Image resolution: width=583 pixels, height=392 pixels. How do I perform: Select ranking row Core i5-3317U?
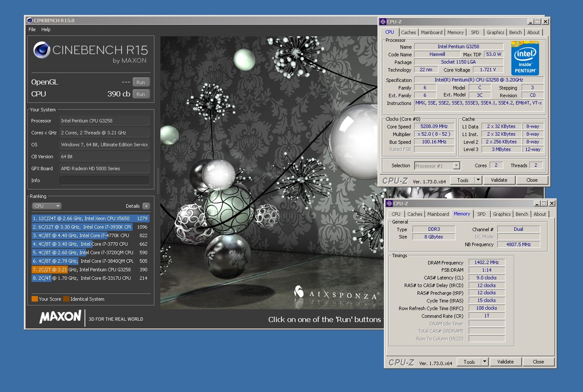pos(90,278)
